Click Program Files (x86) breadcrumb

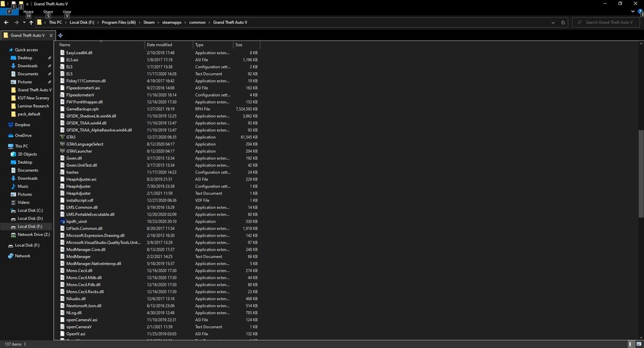pos(118,23)
